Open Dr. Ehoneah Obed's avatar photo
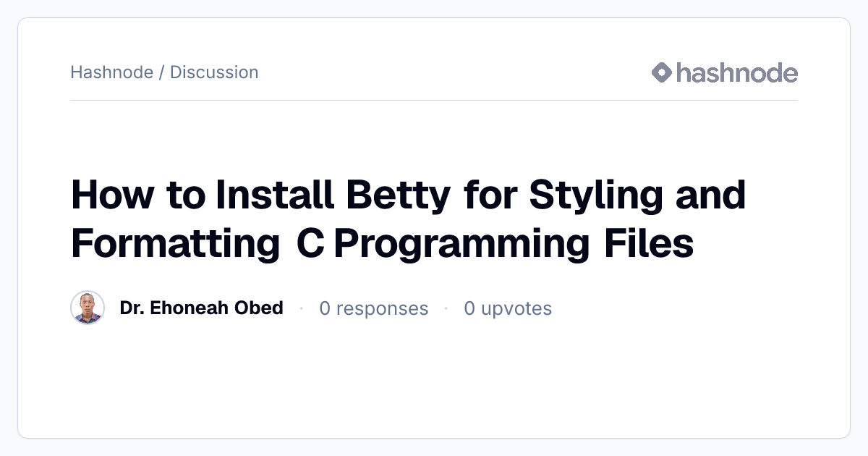The image size is (868, 456). point(88,308)
